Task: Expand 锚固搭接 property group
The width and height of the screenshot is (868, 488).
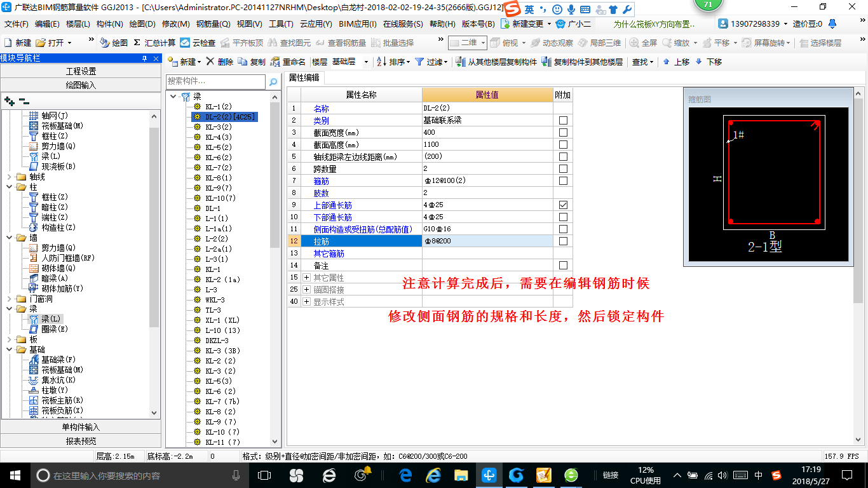Action: click(x=306, y=290)
